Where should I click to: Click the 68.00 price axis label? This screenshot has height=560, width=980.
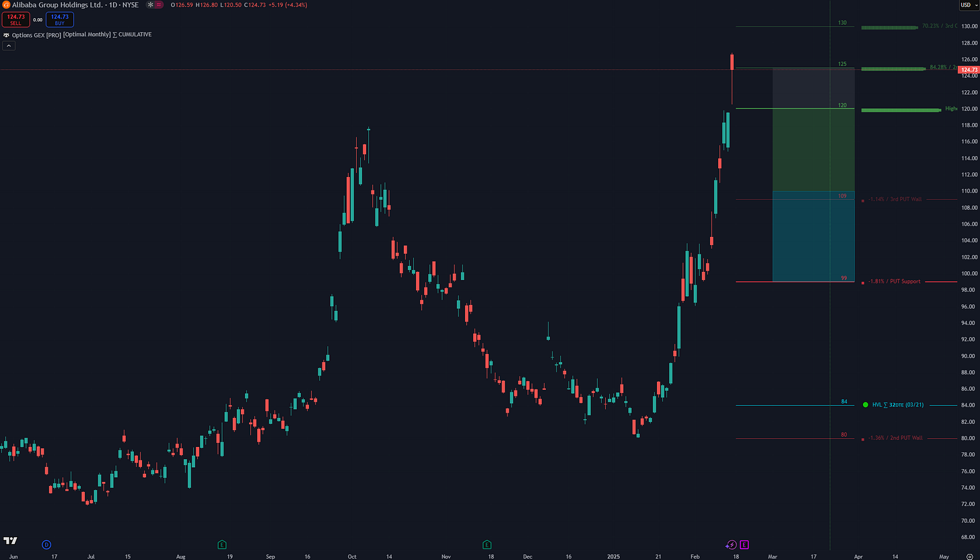tap(969, 536)
